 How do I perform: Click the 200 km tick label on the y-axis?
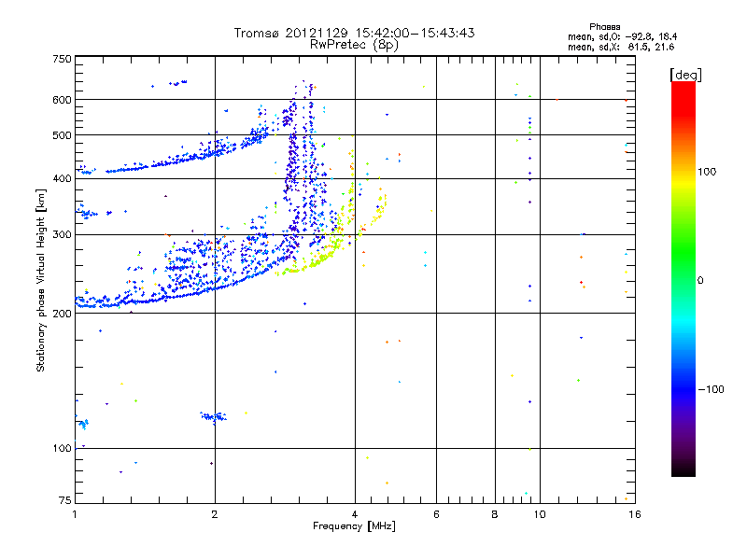tap(62, 314)
